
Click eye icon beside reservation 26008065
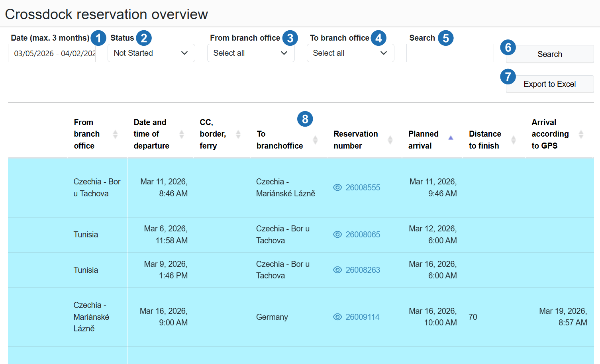(337, 235)
